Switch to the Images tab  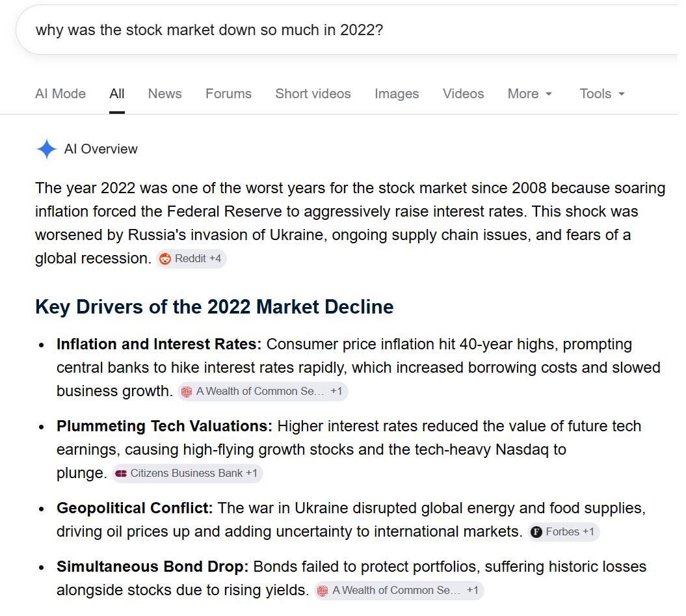point(397,94)
